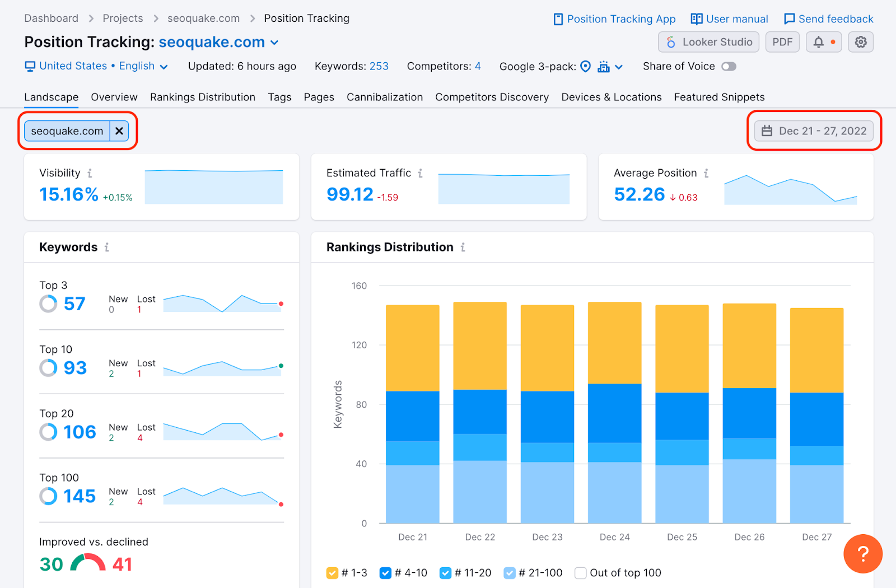Expand Google 3-pack chevron dropdown
This screenshot has height=588, width=896.
(x=619, y=67)
